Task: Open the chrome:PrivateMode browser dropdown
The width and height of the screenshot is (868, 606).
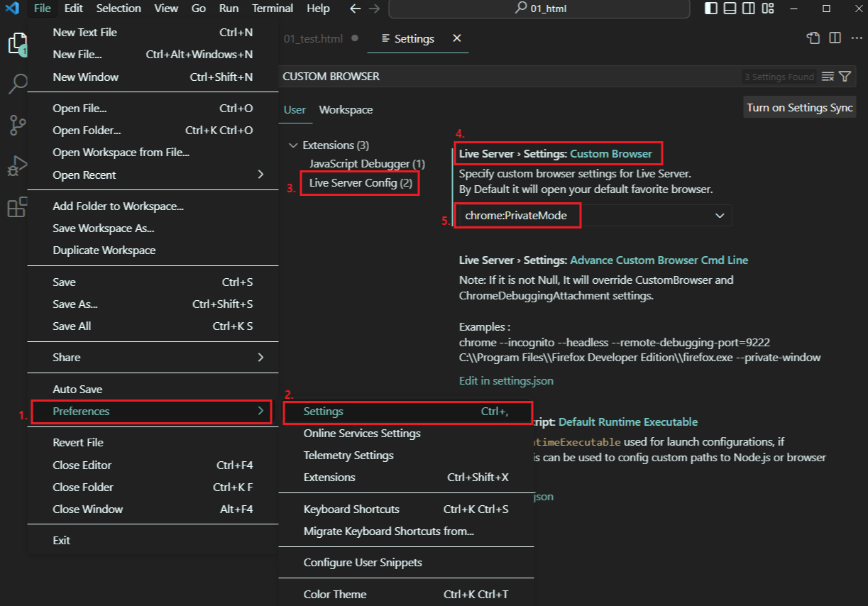Action: (x=594, y=215)
